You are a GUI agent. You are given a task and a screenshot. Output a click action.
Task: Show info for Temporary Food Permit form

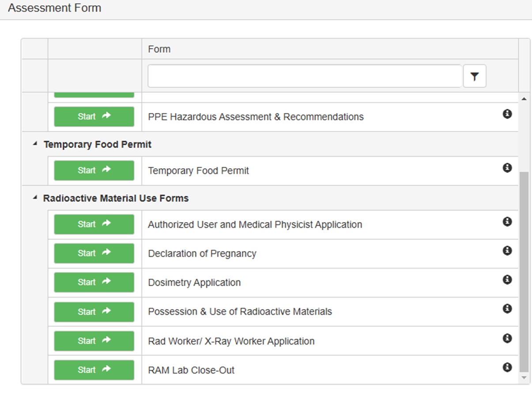pyautogui.click(x=507, y=168)
